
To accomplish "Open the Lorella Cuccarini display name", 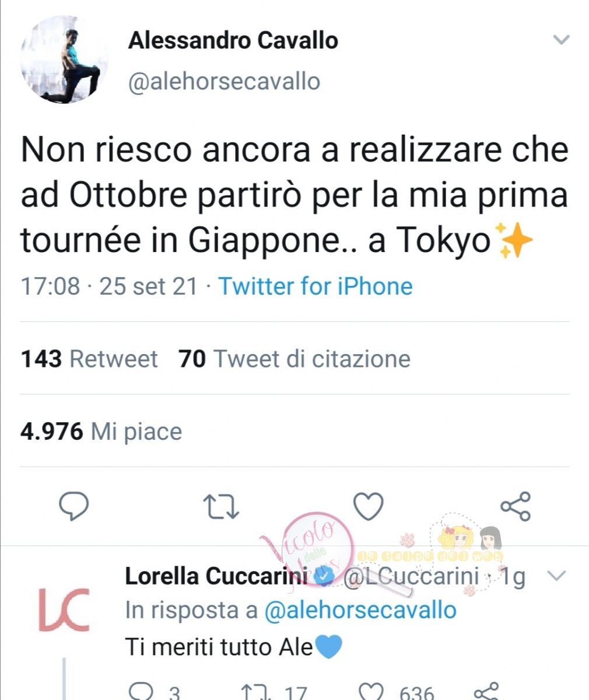I will 216,576.
